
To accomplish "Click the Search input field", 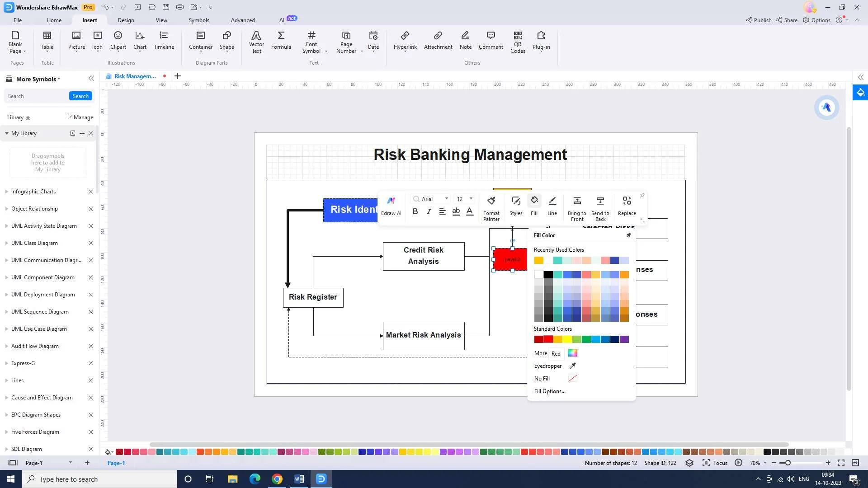I will click(x=36, y=96).
